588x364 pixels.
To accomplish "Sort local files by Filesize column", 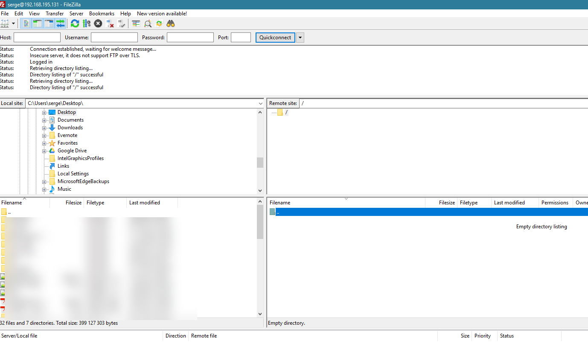I will click(67, 203).
